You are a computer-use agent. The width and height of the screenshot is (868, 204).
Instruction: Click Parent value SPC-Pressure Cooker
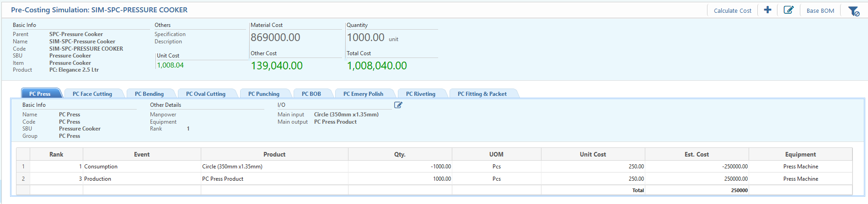pos(76,34)
